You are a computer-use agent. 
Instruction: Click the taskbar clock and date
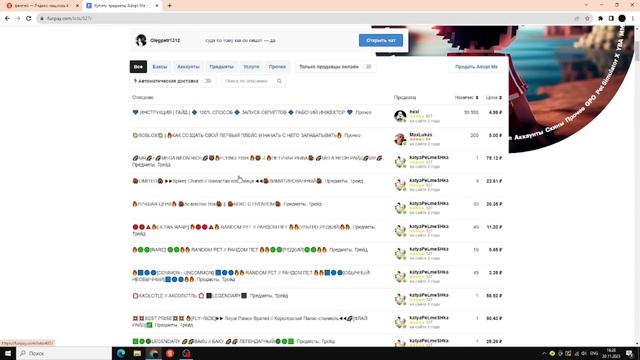(x=611, y=353)
